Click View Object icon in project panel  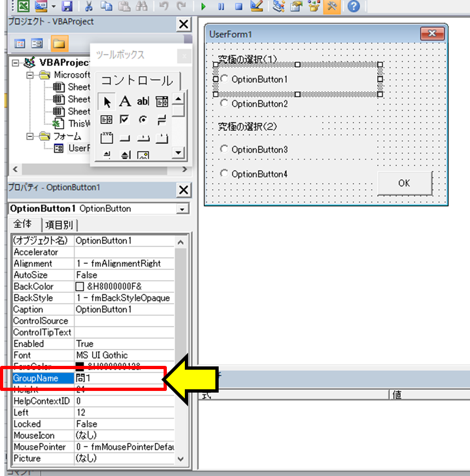(x=37, y=44)
